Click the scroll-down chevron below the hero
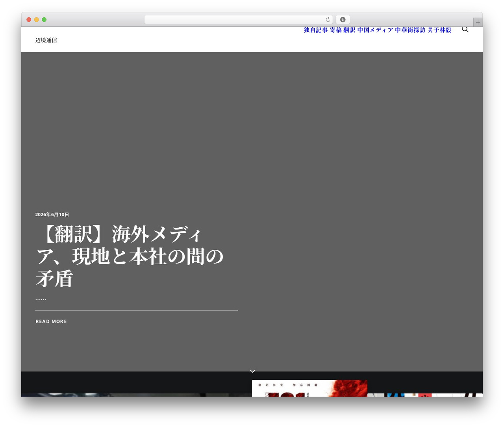 (253, 371)
